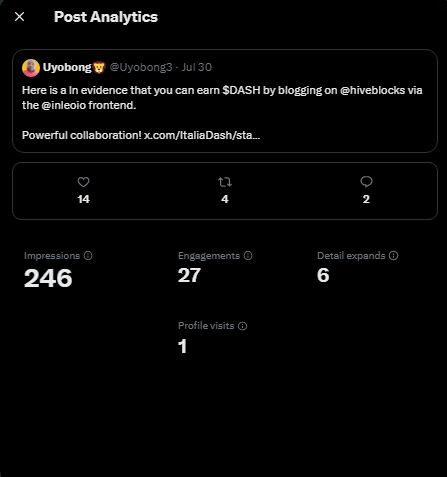Click the 4 reposts count

225,199
